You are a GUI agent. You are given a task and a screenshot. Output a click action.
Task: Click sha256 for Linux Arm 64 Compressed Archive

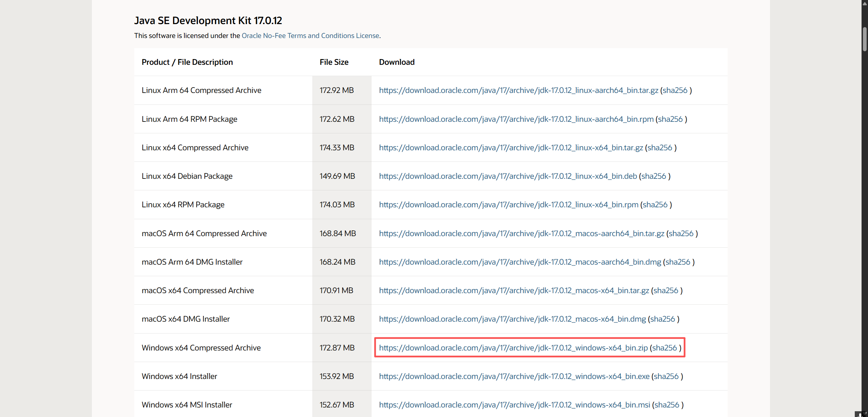click(x=675, y=90)
